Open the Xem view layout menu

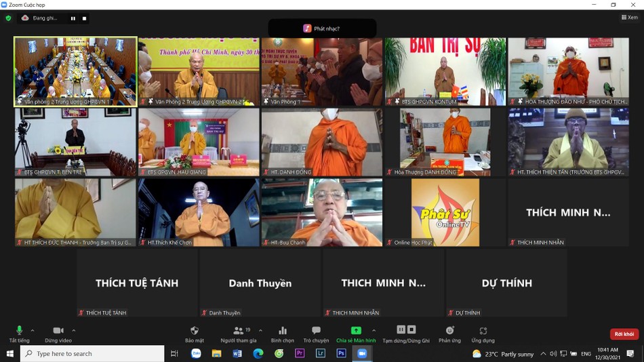pos(628,18)
